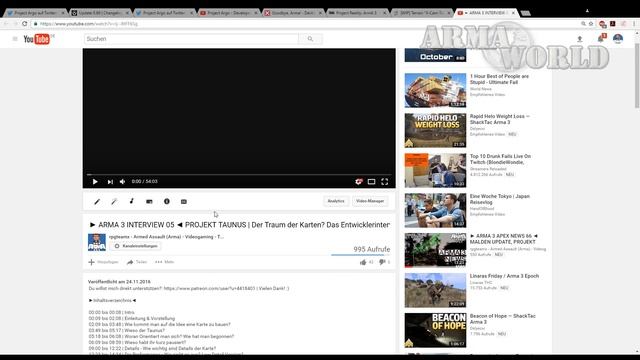Image resolution: width=640 pixels, height=360 pixels.
Task: Open the magic wand enhancements tool
Action: [114, 201]
